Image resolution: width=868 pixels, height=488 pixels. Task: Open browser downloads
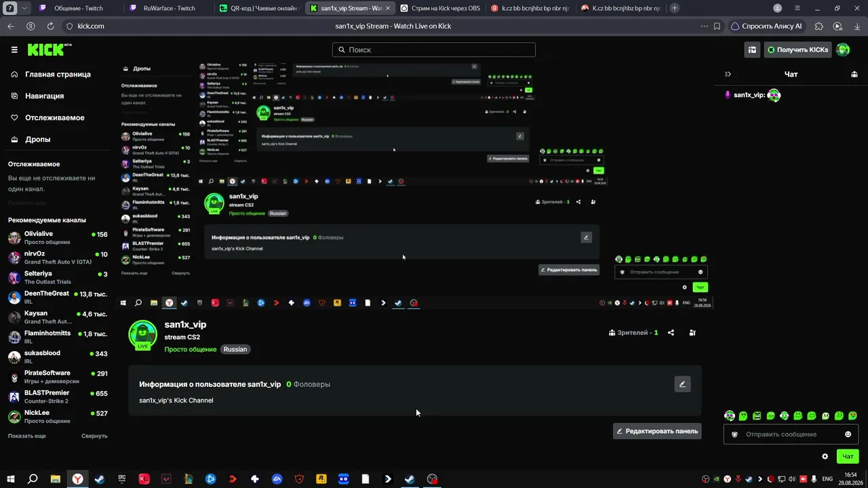coord(856,26)
